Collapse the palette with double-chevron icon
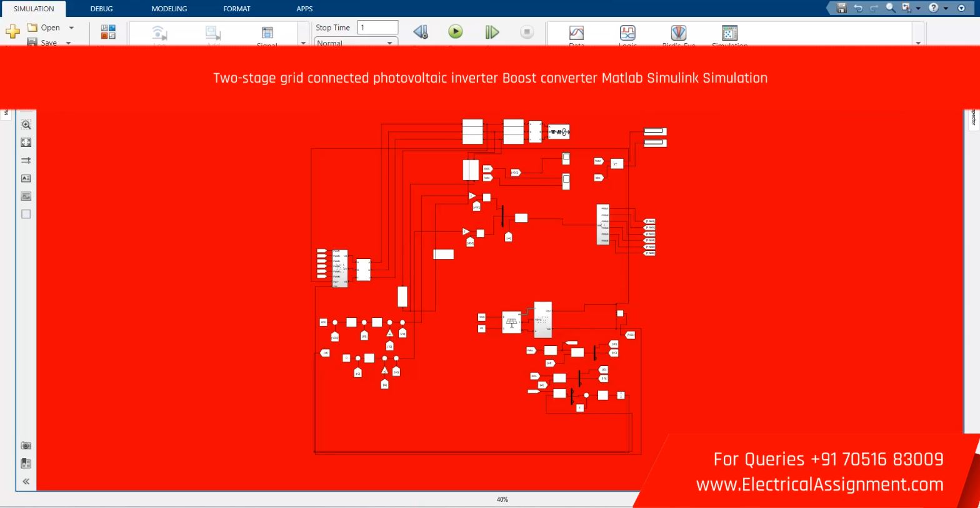The image size is (980, 508). 26,481
